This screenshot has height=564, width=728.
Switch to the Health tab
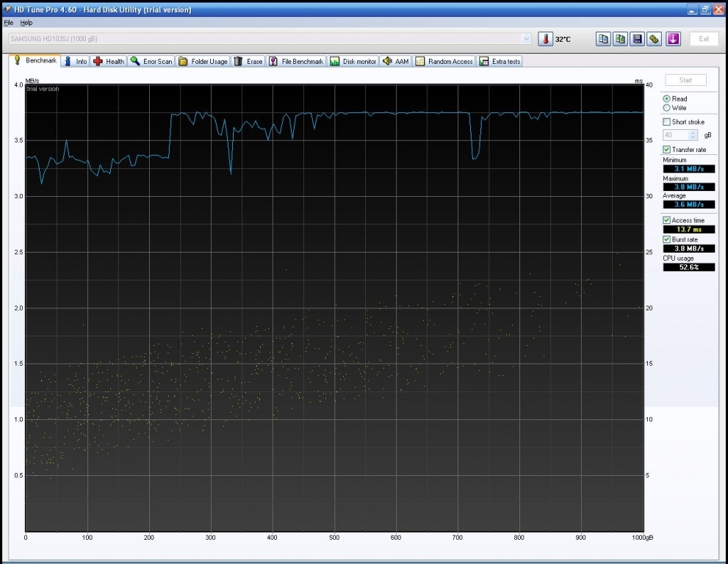(x=109, y=61)
